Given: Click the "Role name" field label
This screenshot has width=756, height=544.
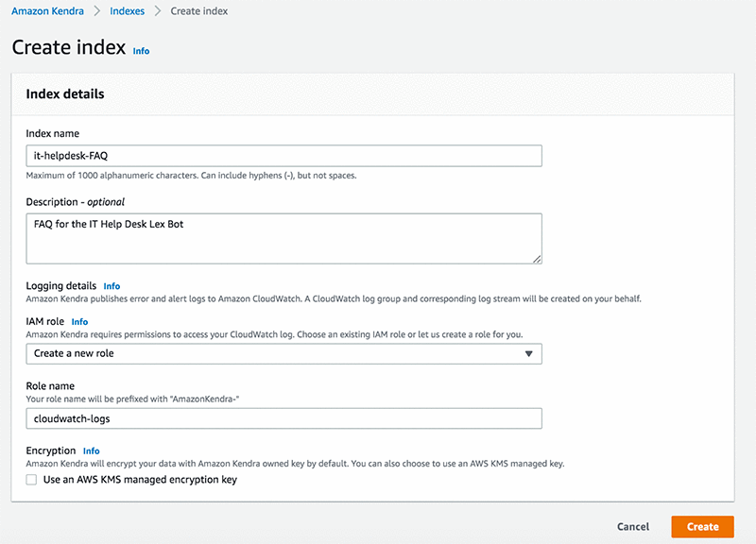Looking at the screenshot, I should coord(50,386).
